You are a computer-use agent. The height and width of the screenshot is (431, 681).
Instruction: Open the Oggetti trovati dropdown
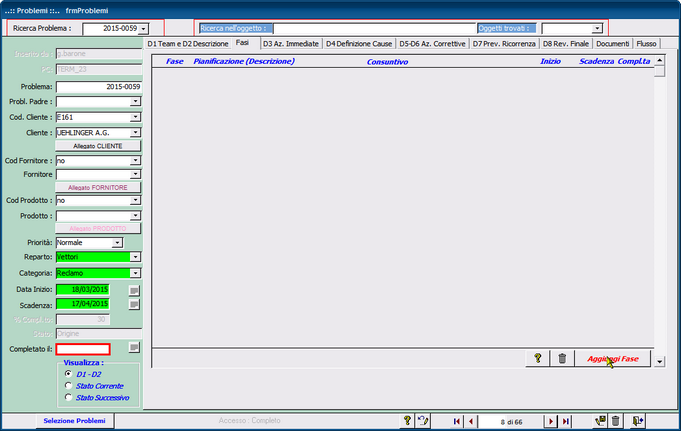pos(597,29)
